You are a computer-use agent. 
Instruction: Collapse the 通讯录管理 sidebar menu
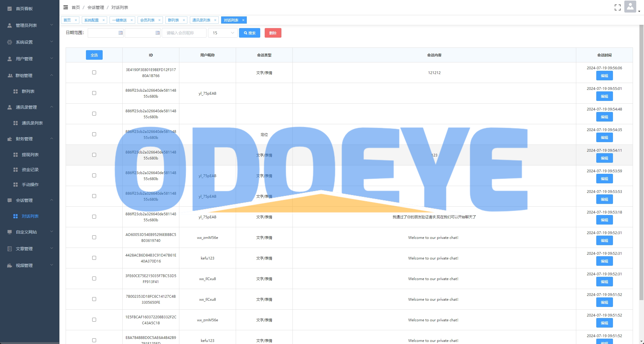52,107
